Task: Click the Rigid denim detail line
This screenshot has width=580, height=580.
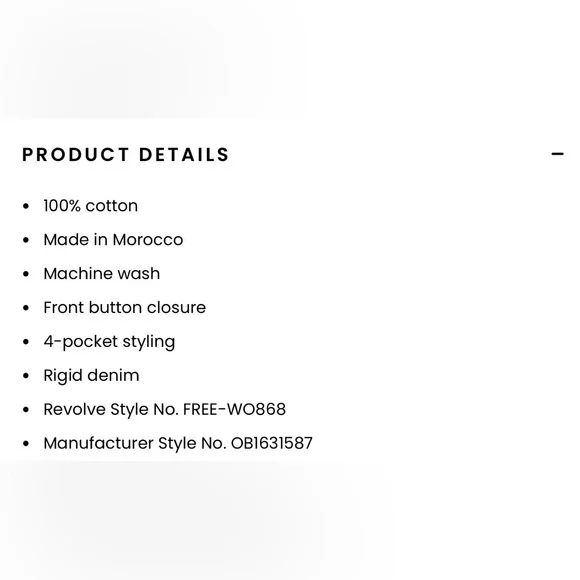Action: click(91, 375)
